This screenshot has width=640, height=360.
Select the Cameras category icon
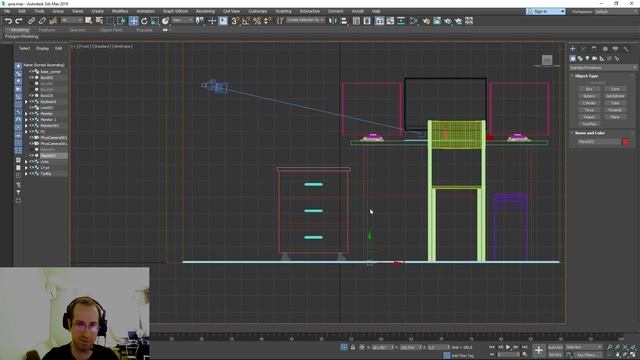[595, 59]
